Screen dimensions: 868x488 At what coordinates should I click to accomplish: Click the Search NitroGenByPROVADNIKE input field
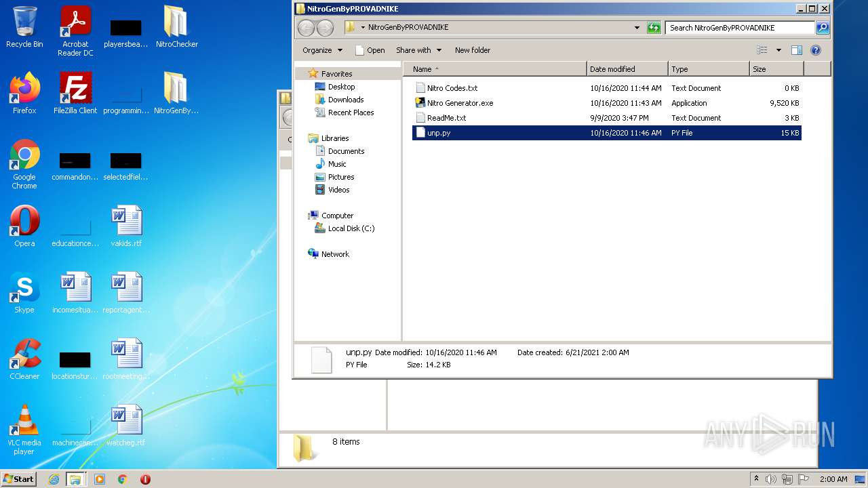coord(740,28)
